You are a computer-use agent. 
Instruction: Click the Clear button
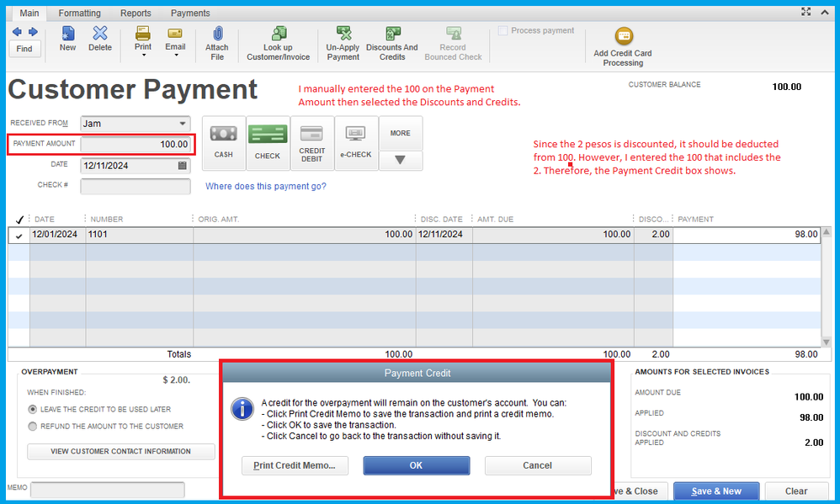796,491
